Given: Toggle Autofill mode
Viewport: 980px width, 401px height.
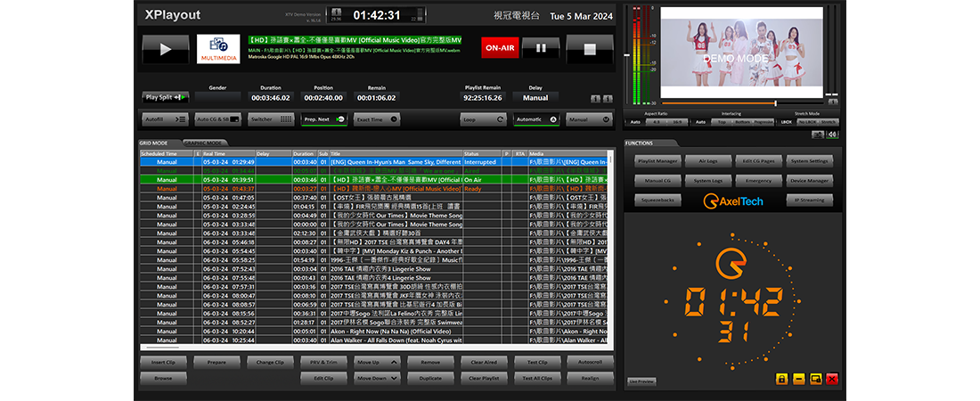Looking at the screenshot, I should [x=166, y=119].
